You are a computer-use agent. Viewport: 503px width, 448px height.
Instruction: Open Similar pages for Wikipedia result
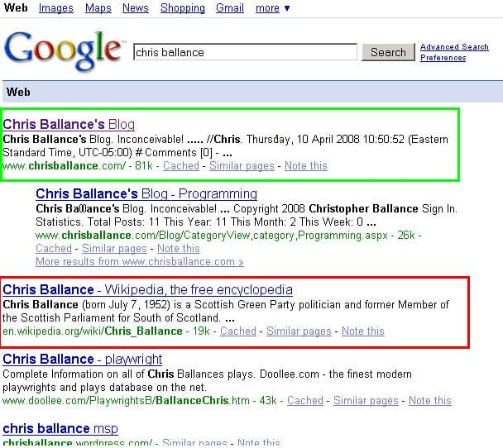299,331
